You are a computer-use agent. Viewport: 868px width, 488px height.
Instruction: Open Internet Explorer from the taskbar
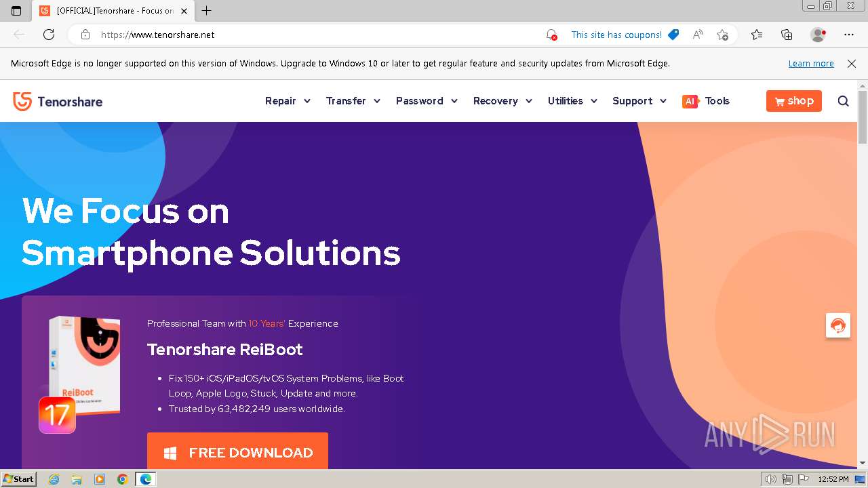pyautogui.click(x=54, y=479)
